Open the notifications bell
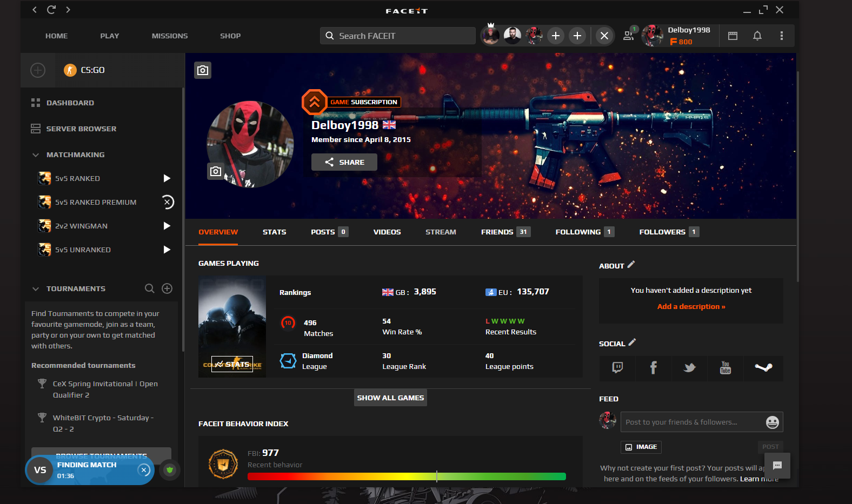This screenshot has height=504, width=852. (757, 36)
